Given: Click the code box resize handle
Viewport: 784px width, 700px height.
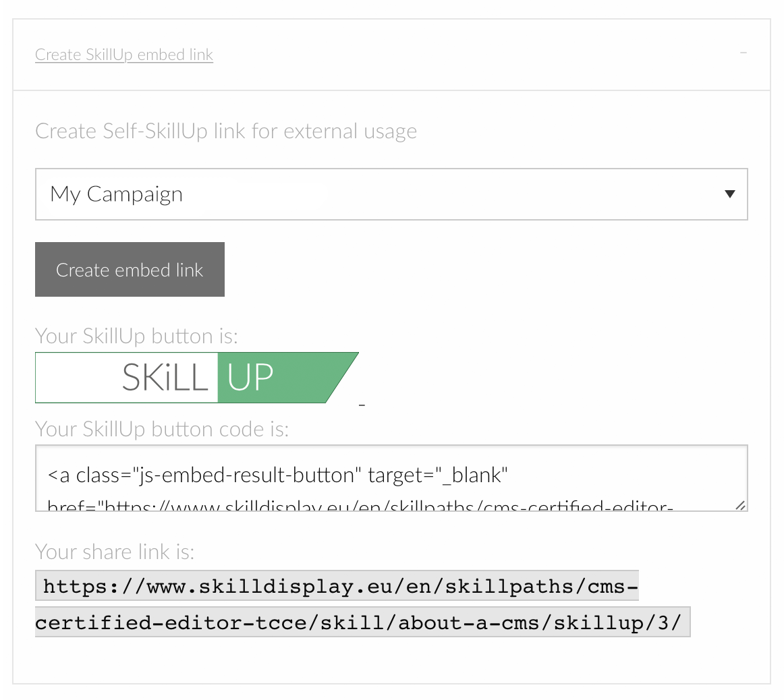Looking at the screenshot, I should pos(739,504).
